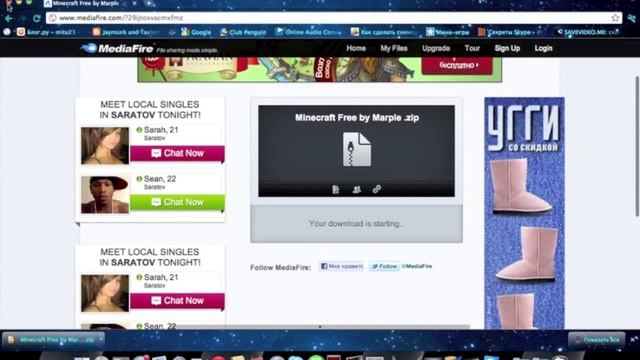Screen dimensions: 640x360
Task: Click the Minecraft Free by Marple .zip file title
Action: [x=357, y=118]
